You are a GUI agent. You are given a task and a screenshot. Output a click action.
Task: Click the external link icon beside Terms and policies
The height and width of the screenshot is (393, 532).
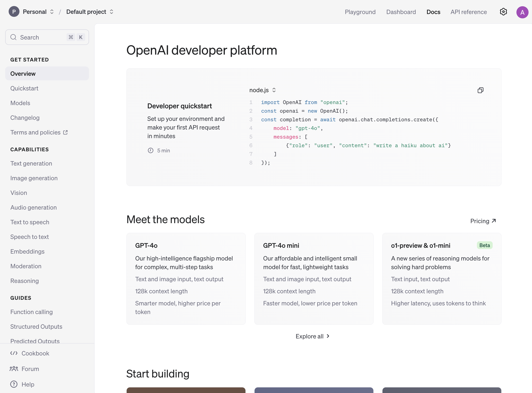coord(65,133)
